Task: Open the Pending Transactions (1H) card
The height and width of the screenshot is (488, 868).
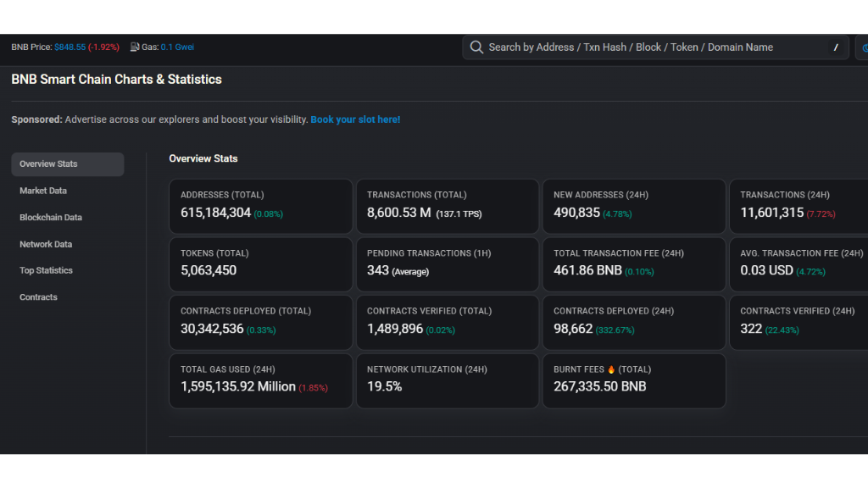Action: pyautogui.click(x=448, y=264)
